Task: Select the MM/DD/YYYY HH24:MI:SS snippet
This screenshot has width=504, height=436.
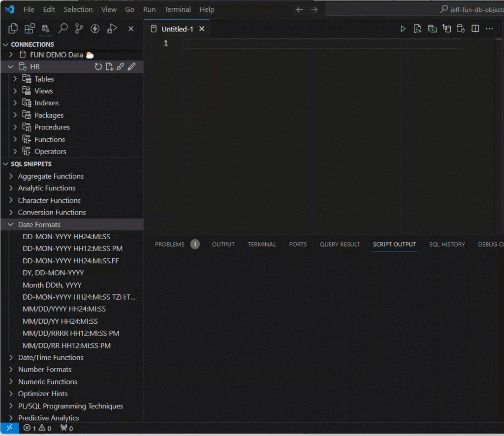Action: click(64, 309)
